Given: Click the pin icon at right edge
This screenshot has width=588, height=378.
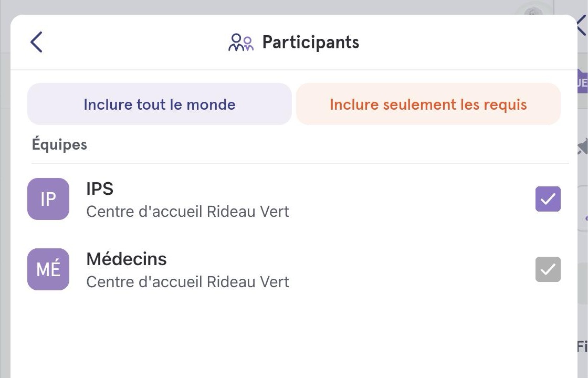Looking at the screenshot, I should (582, 146).
